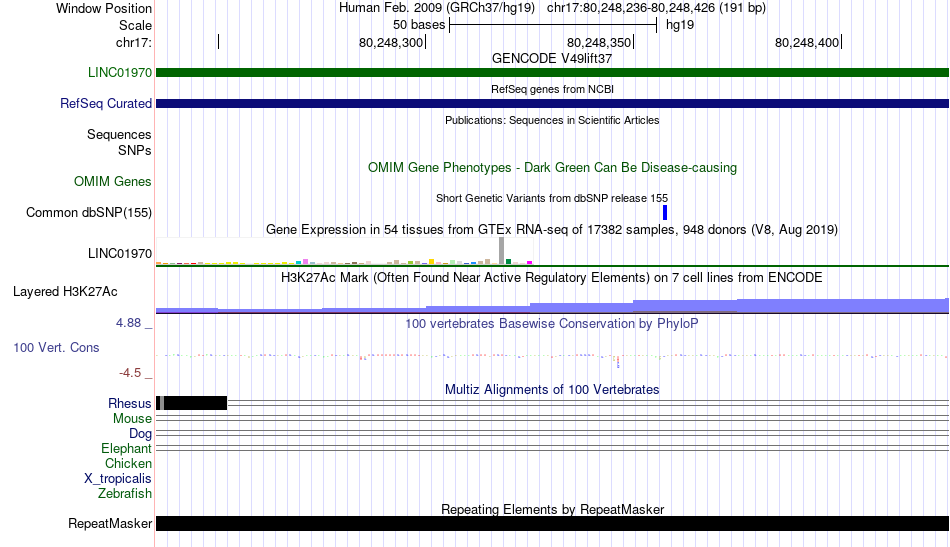
Task: Open 100 Vert. Cons track label
Action: (56, 348)
